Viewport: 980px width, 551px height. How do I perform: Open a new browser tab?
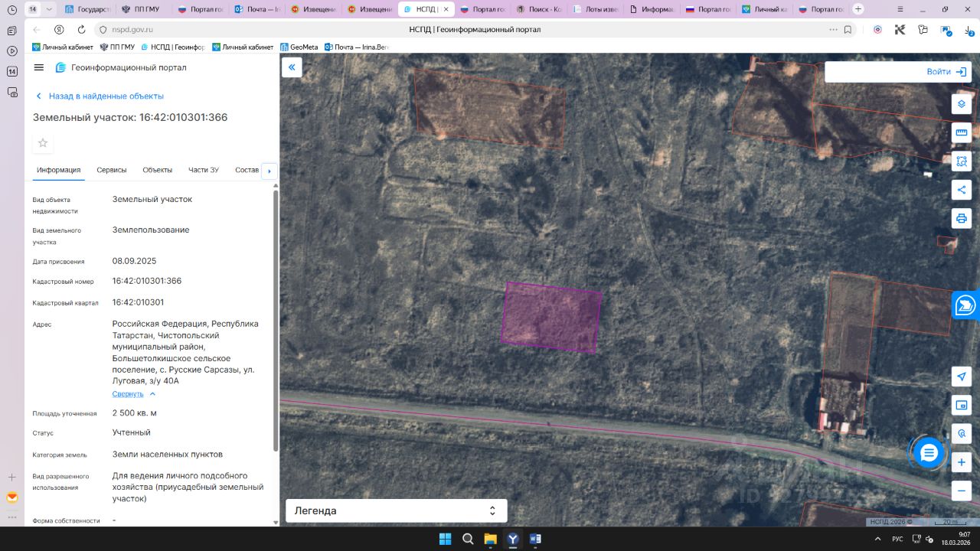coord(857,9)
